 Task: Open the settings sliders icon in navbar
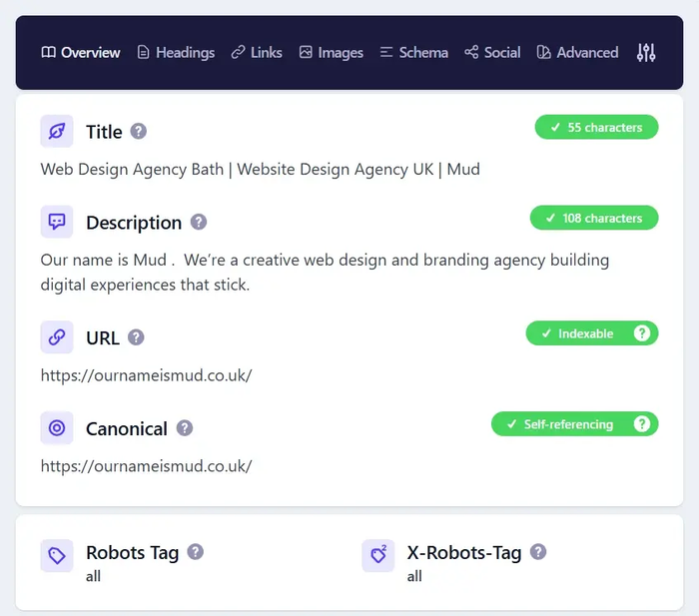pos(646,53)
